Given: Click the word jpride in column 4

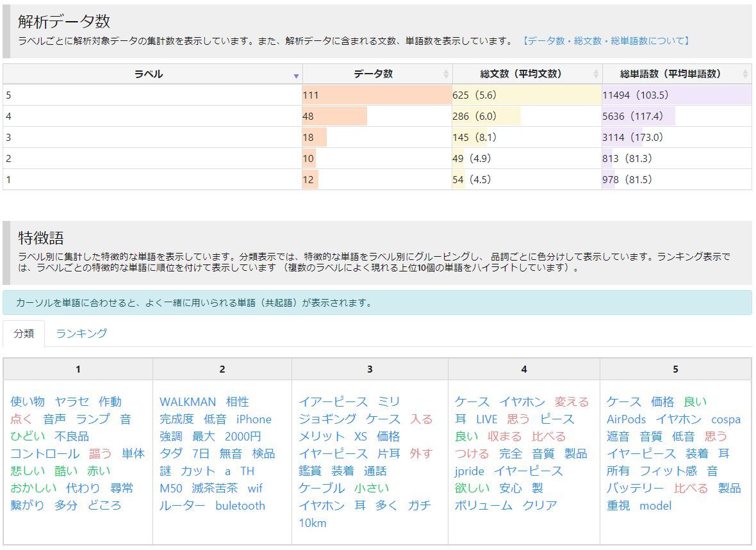Looking at the screenshot, I should (x=469, y=471).
